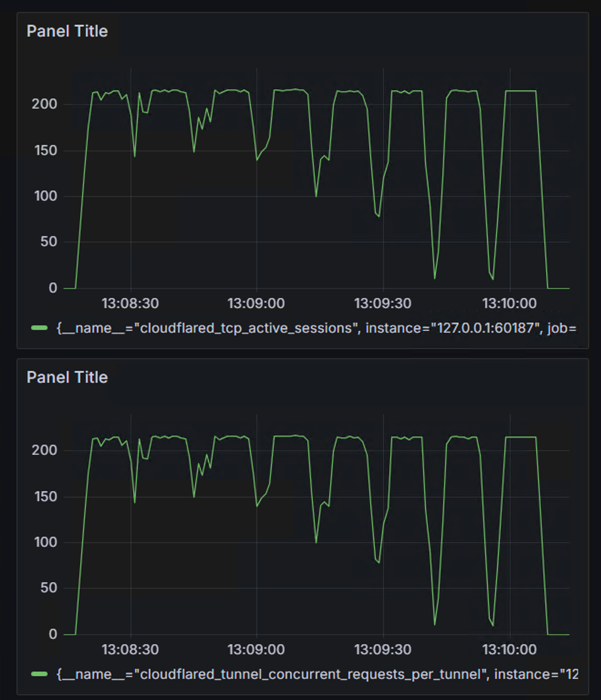
Task: Click the top panel's Panel Title heading
Action: point(67,31)
